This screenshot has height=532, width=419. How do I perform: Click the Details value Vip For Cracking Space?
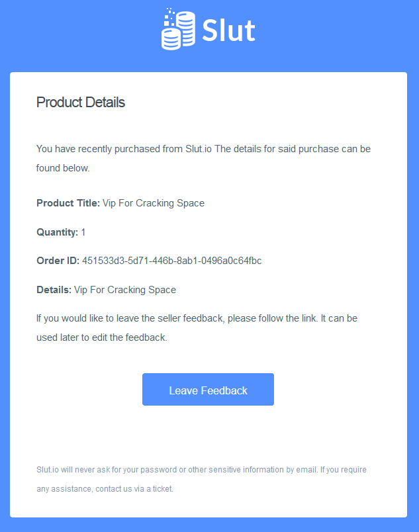point(125,290)
